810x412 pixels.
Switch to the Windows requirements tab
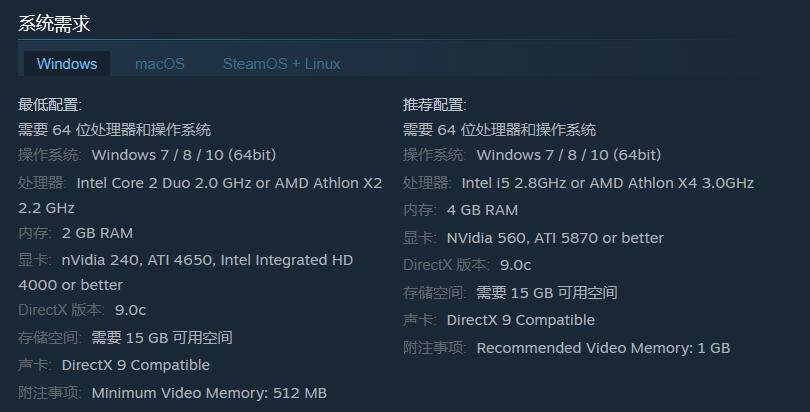pos(67,64)
